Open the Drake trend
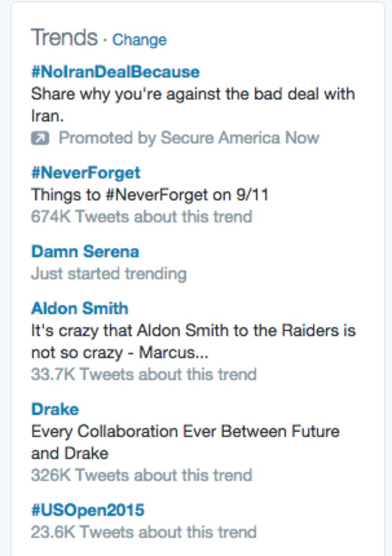 point(55,409)
